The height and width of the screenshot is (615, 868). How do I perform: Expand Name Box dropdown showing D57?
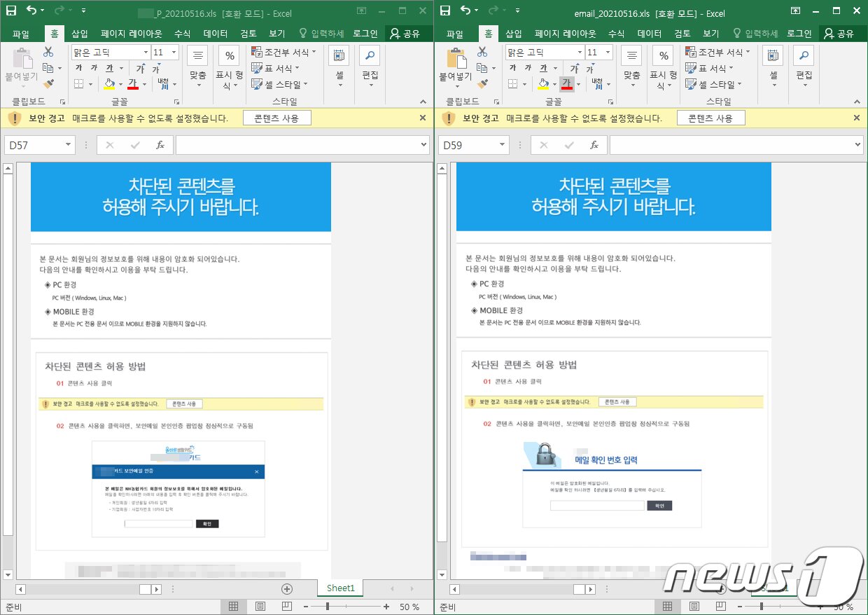pos(68,145)
